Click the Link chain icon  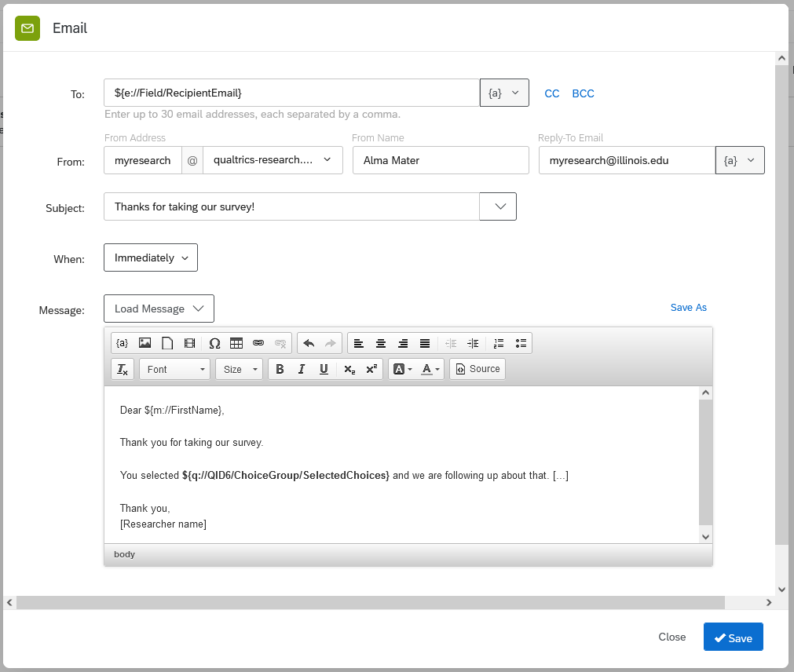click(x=258, y=343)
